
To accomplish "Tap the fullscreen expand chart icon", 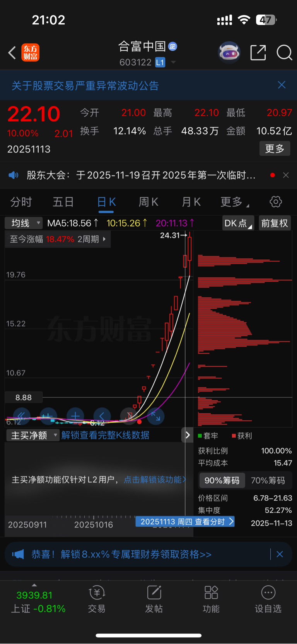I will [x=156, y=416].
